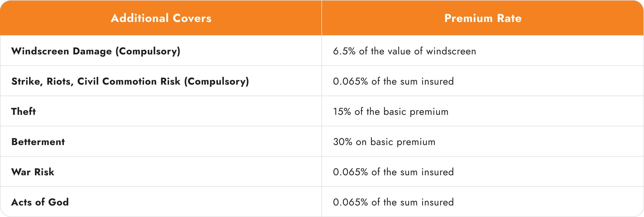Select the Windscreen Damage (Compulsory) cell
The image size is (644, 217).
(96, 51)
